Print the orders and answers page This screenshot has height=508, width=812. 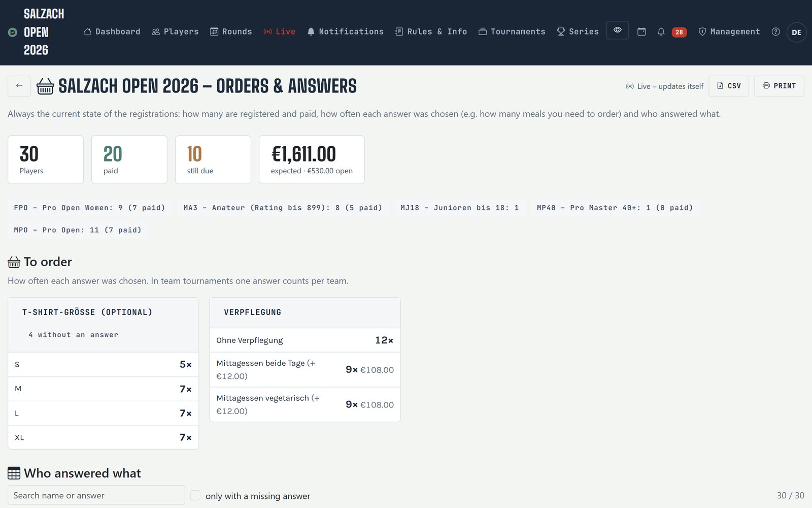pos(779,86)
